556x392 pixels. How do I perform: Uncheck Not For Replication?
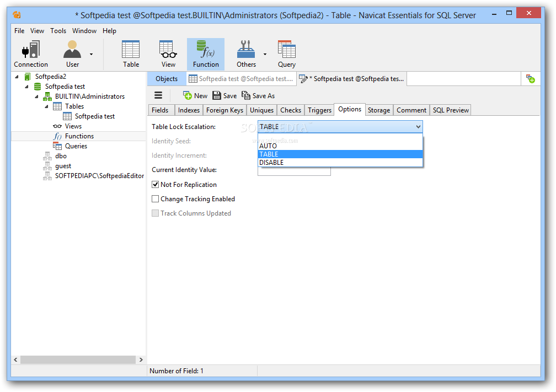[x=156, y=184]
